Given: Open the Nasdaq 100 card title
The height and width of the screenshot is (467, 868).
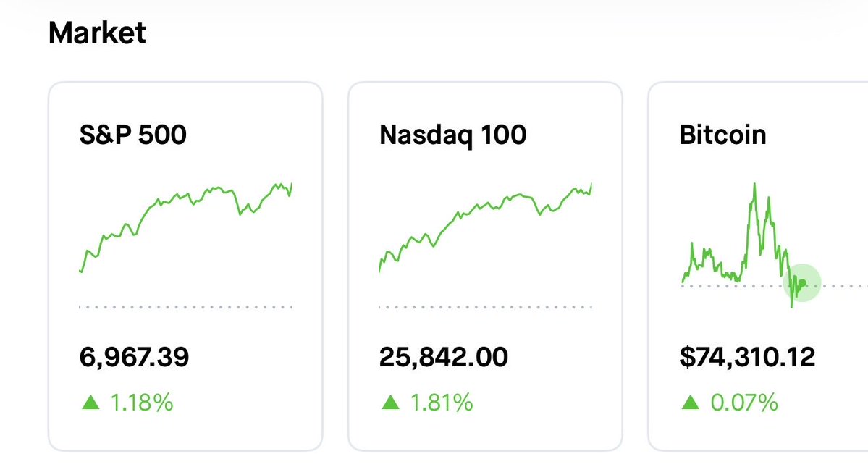Looking at the screenshot, I should [x=452, y=135].
